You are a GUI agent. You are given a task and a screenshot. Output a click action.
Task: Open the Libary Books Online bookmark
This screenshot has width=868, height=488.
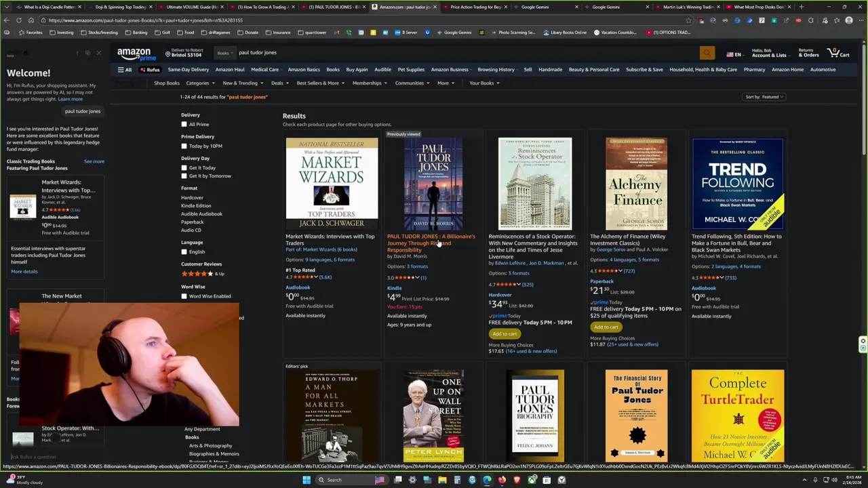(564, 33)
